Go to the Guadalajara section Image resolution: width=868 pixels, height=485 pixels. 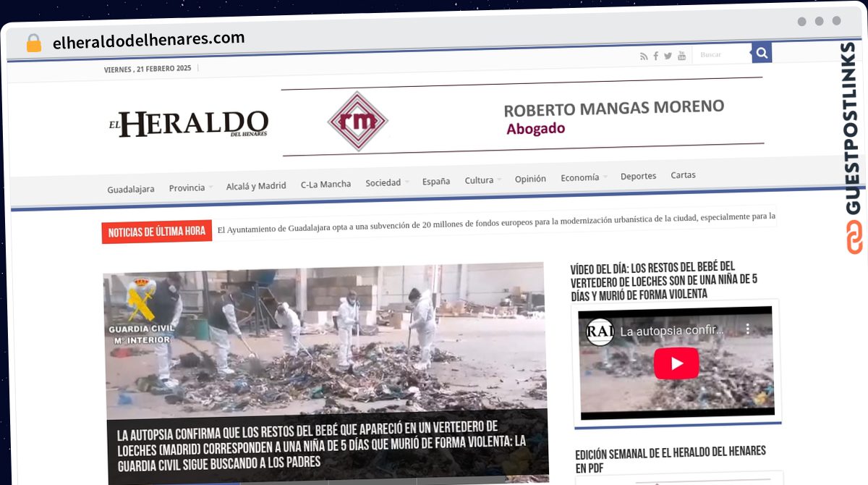pos(131,190)
